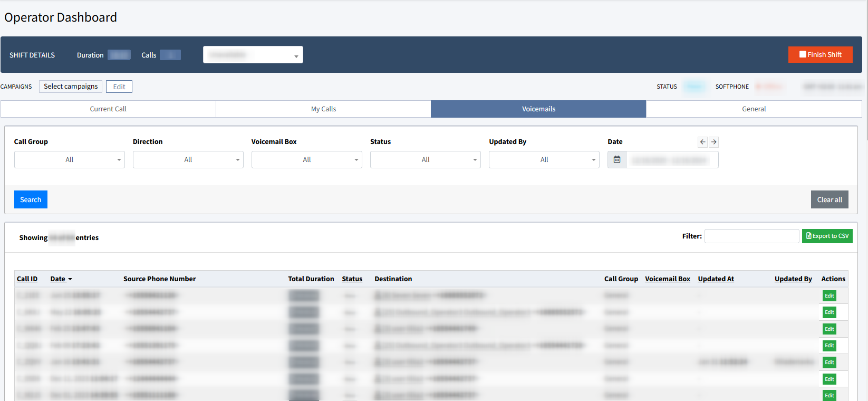Open the Voicemail Box dropdown

[307, 160]
